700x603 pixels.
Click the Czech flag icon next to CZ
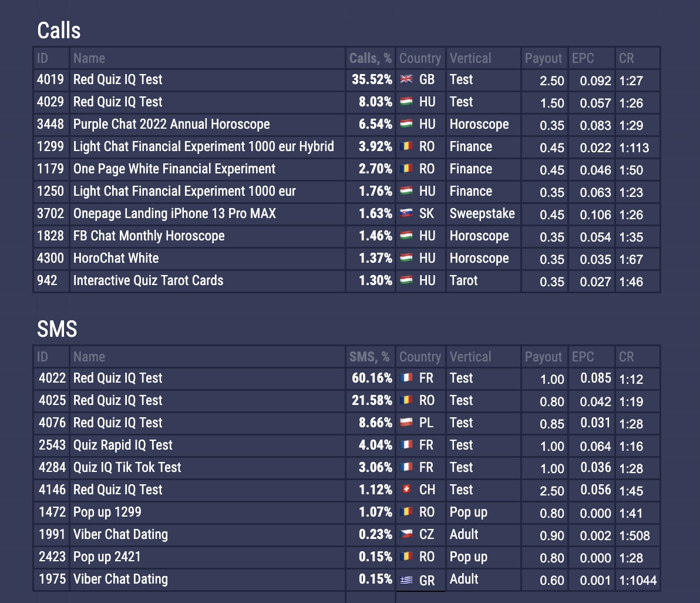(x=406, y=534)
